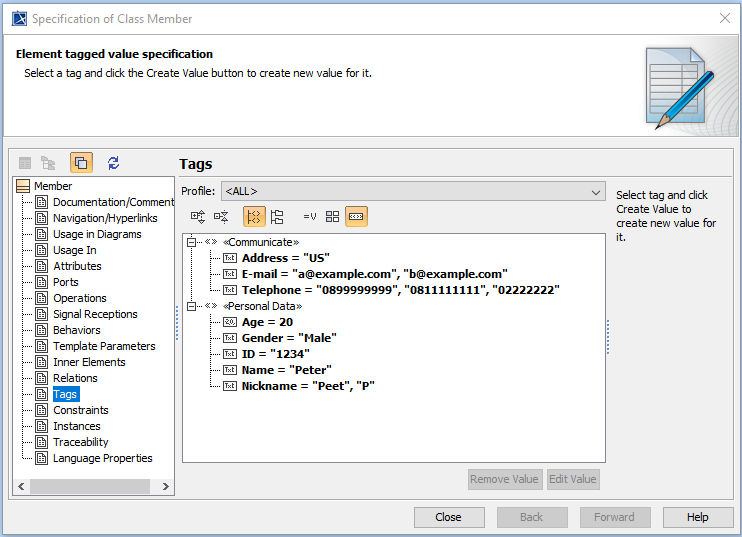742x537 pixels.
Task: Click the Remove Value button
Action: click(x=505, y=479)
